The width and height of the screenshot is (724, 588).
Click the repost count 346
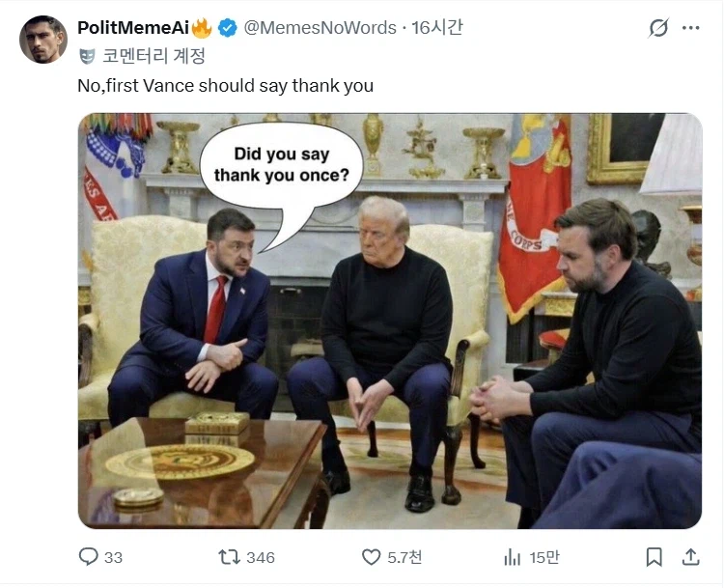pyautogui.click(x=261, y=557)
